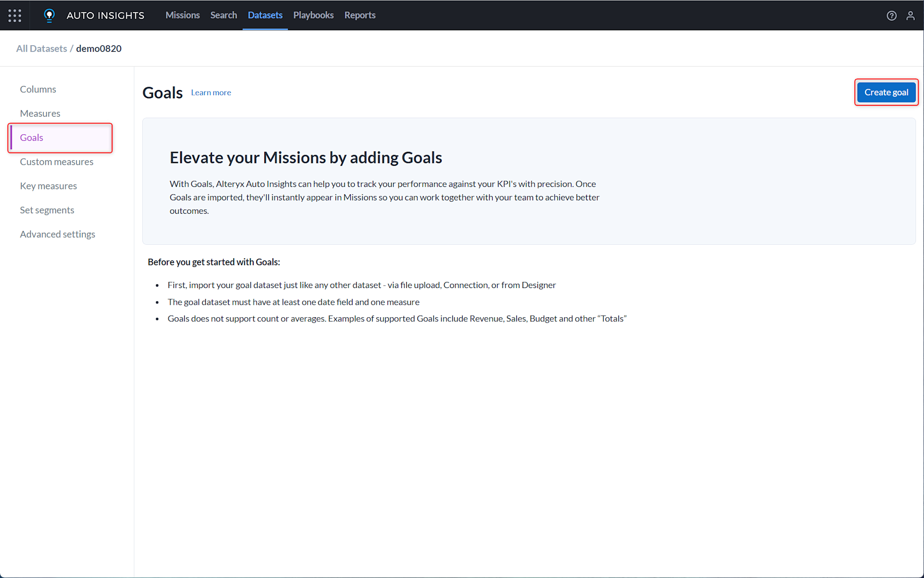Select Goals in the sidebar
924x578 pixels.
pos(61,138)
